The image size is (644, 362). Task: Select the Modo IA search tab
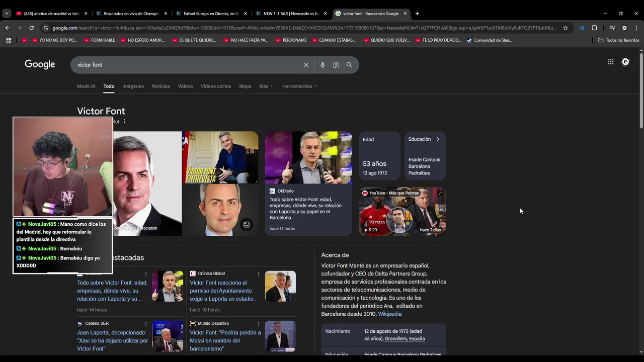pos(86,86)
